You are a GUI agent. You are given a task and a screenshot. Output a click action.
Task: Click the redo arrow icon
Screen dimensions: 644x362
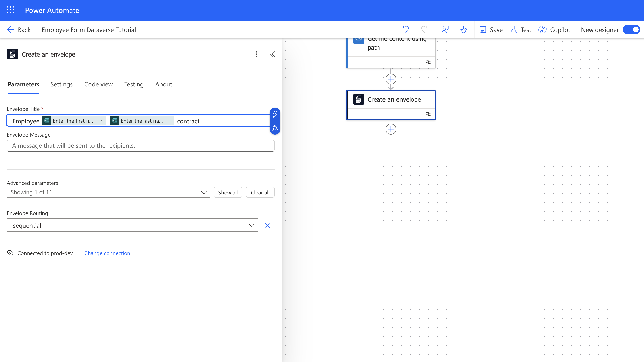click(x=424, y=29)
